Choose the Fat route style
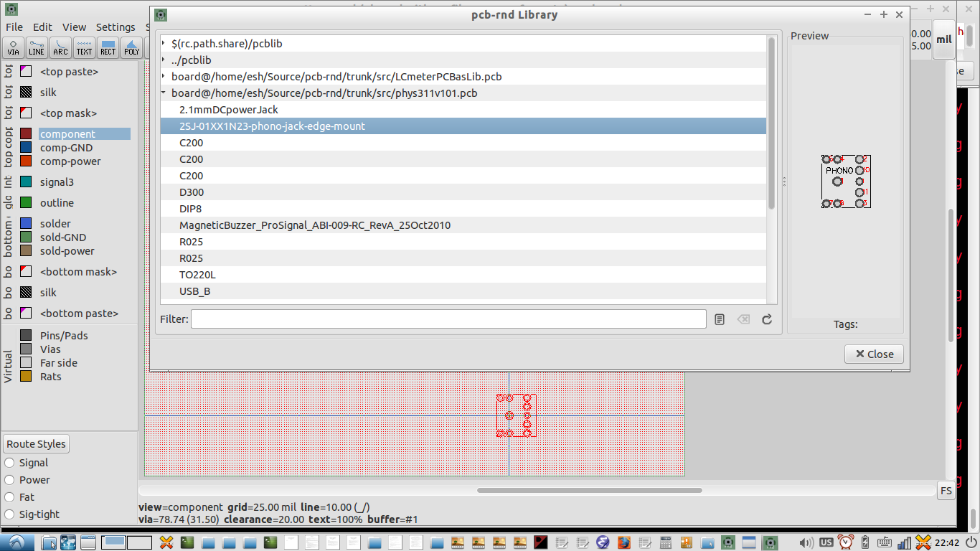This screenshot has width=980, height=551. coord(9,497)
